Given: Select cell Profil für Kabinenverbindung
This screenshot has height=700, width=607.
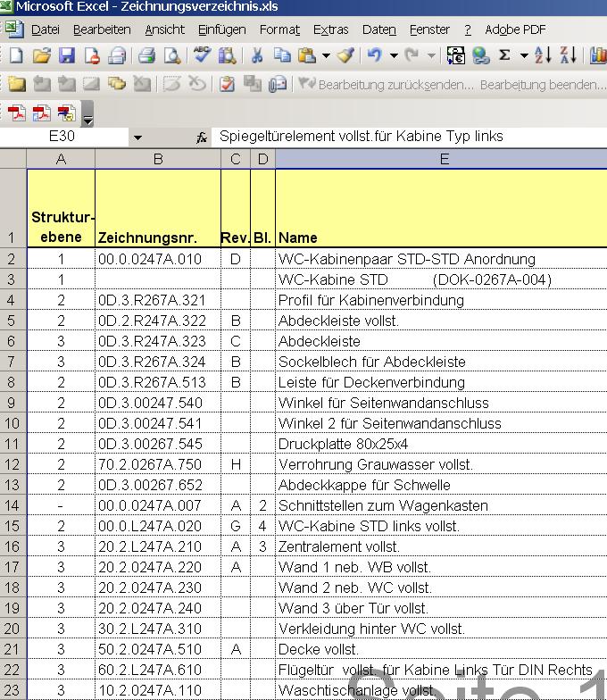Looking at the screenshot, I should pyautogui.click(x=441, y=300).
